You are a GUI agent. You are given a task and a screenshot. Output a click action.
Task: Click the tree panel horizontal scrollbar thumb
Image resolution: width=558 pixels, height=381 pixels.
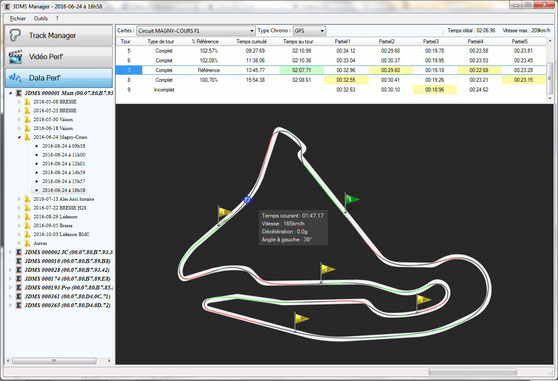click(x=54, y=361)
